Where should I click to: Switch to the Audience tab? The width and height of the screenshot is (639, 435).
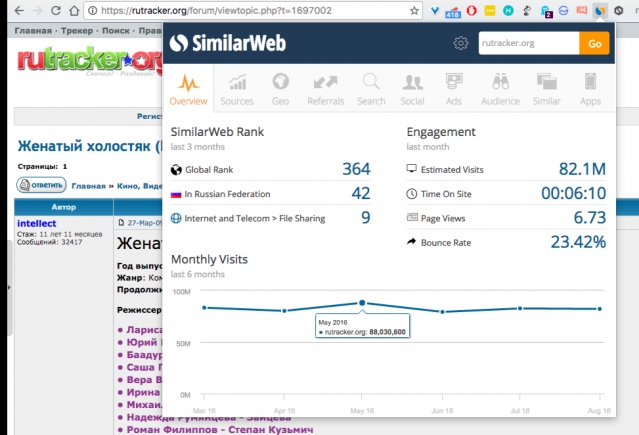[500, 89]
